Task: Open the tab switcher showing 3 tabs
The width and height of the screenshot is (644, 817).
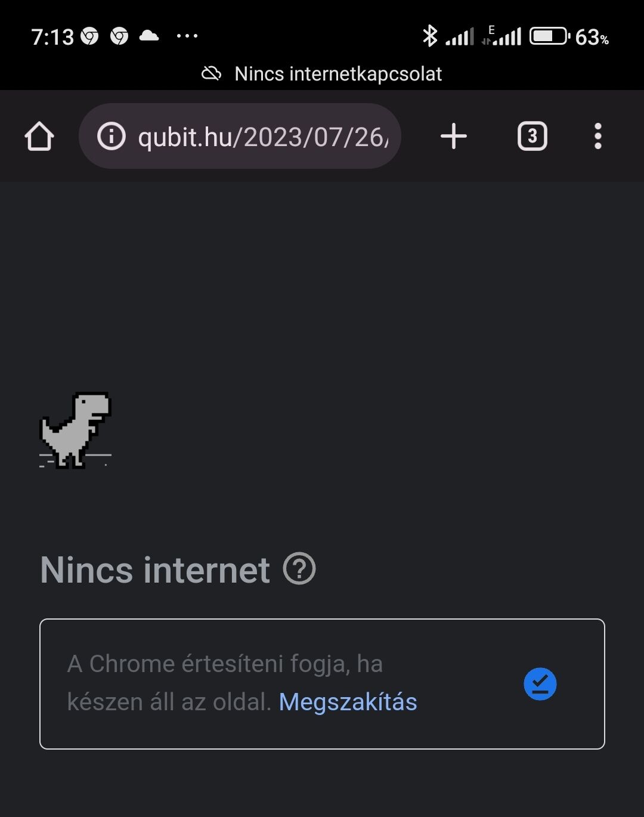Action: point(532,137)
